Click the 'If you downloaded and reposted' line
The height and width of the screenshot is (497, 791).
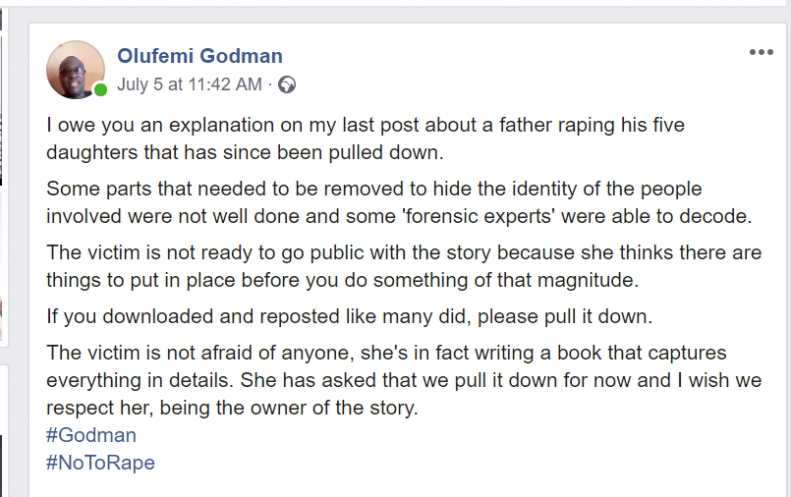coord(349,316)
